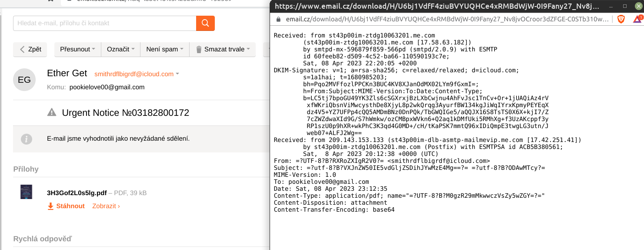Viewport: 644px width, 250px height.
Task: Click the Brave shield icon
Action: [621, 19]
